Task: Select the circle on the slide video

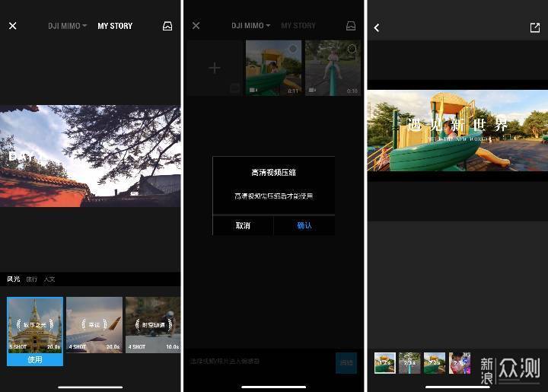Action: coord(293,49)
